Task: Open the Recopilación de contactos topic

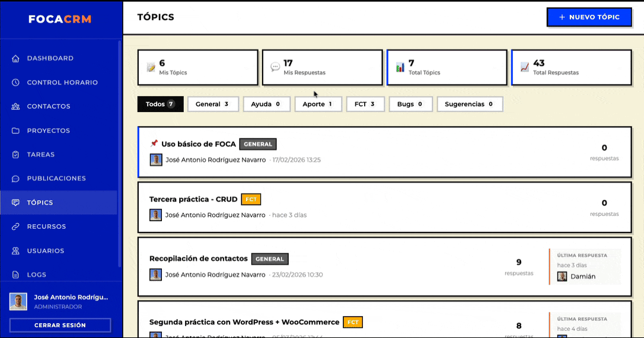Action: tap(198, 259)
